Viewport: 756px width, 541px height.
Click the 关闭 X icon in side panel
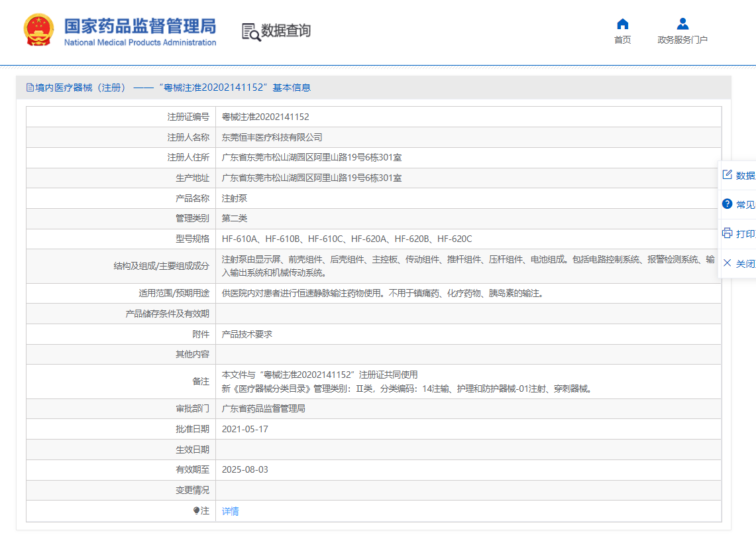[727, 263]
